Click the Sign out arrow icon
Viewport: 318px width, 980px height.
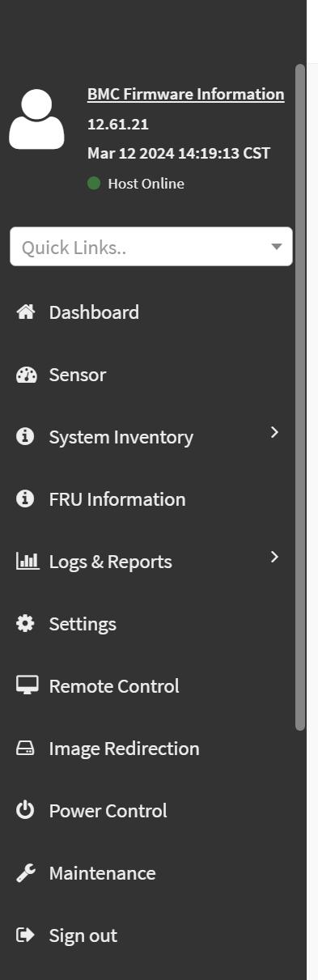click(26, 935)
